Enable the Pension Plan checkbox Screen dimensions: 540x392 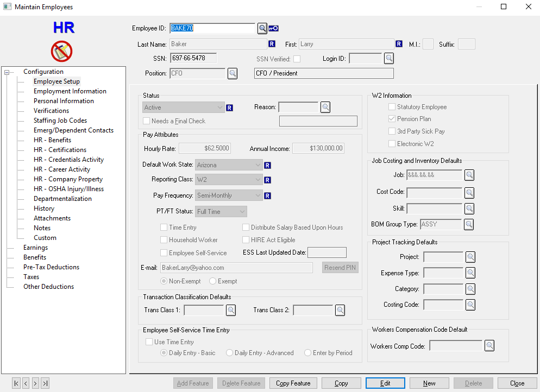(392, 119)
